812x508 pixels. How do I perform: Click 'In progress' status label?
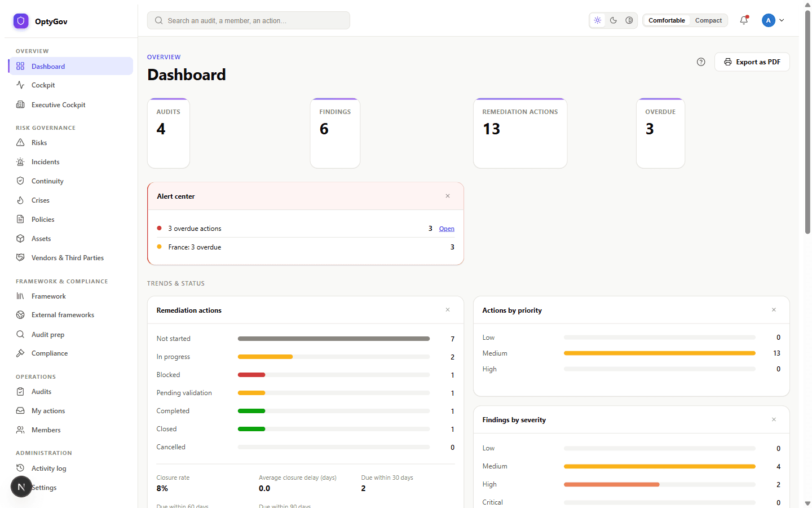coord(173,357)
